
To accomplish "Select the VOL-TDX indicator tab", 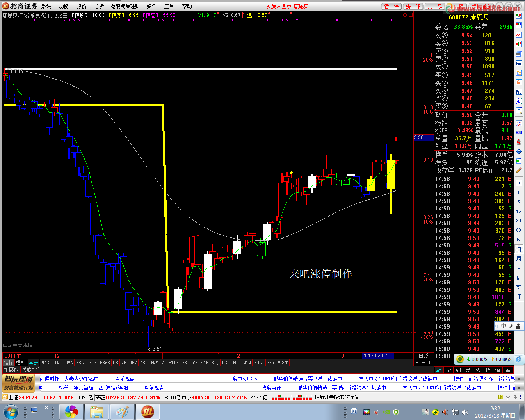I will [x=170, y=363].
